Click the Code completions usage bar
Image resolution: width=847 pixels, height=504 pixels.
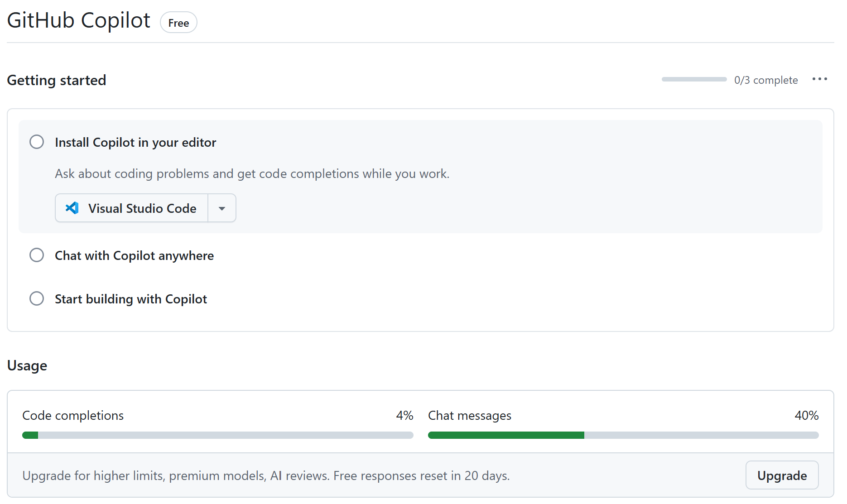pos(217,435)
